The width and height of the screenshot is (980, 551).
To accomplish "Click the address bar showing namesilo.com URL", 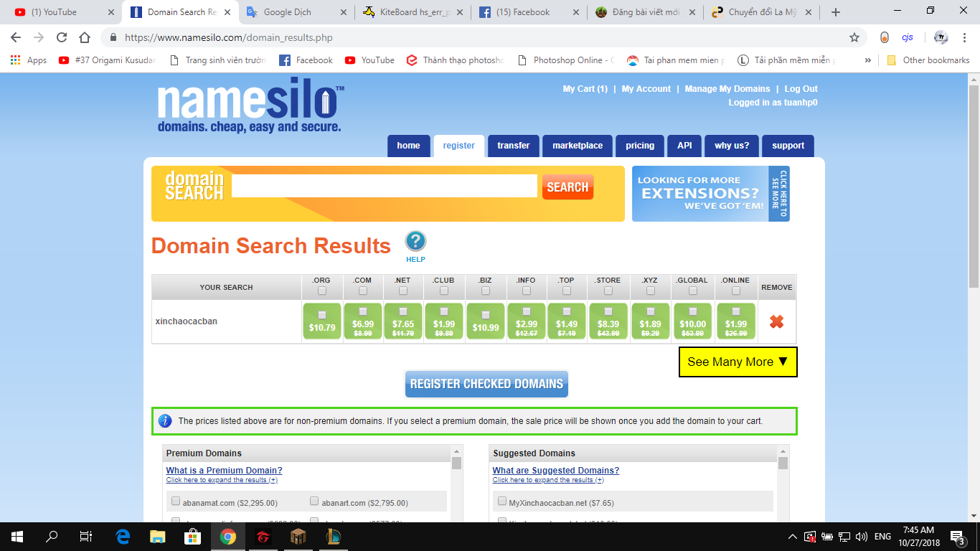I will (473, 37).
